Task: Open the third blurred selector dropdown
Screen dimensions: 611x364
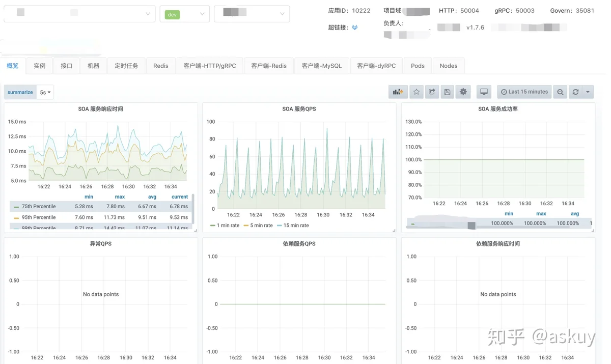Action: tap(252, 14)
